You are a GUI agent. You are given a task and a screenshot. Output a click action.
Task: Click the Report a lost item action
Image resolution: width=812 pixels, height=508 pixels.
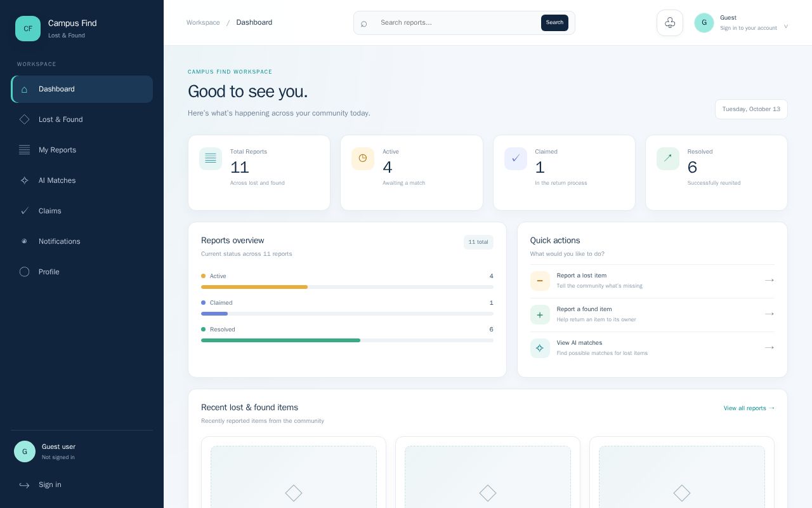(652, 281)
